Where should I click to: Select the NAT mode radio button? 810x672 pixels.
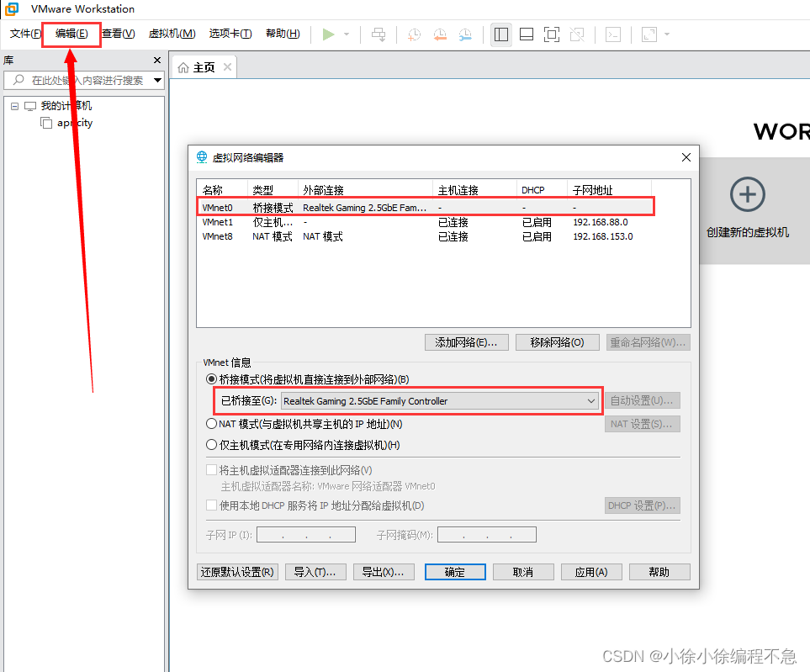211,424
